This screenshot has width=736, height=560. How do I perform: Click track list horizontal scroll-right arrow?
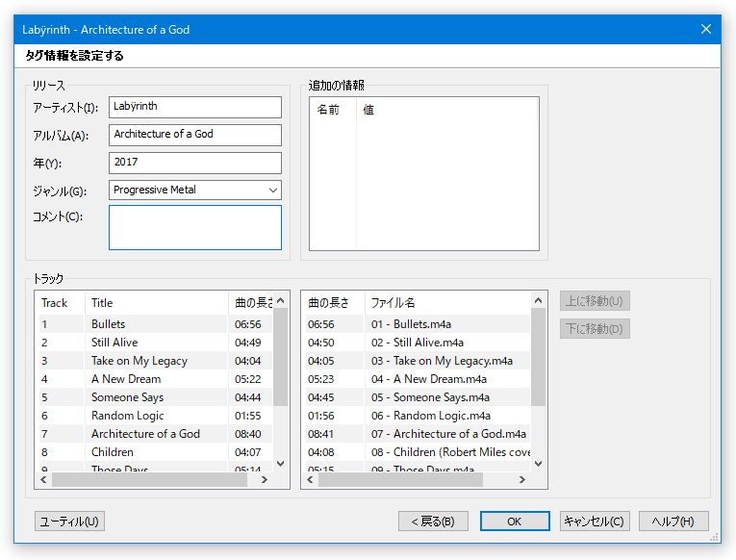pyautogui.click(x=265, y=479)
